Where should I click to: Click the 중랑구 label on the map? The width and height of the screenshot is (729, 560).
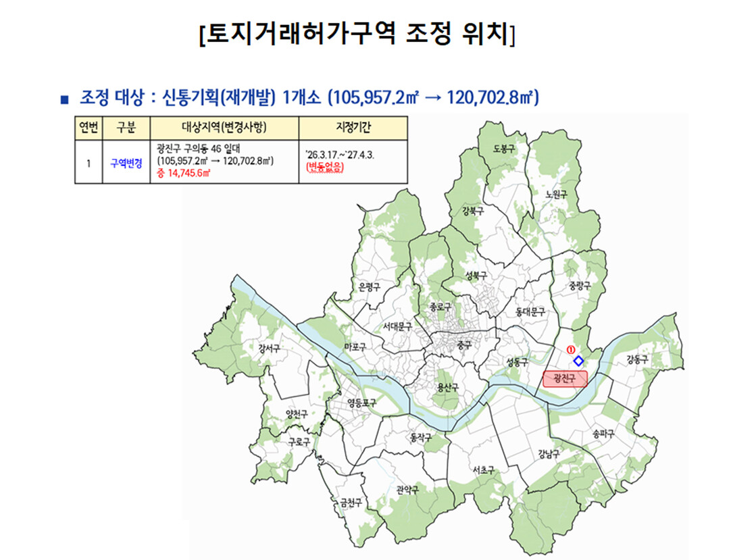click(580, 286)
